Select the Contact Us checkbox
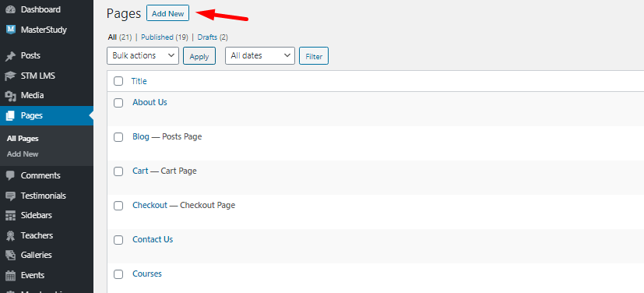Image resolution: width=644 pixels, height=293 pixels. coord(118,240)
